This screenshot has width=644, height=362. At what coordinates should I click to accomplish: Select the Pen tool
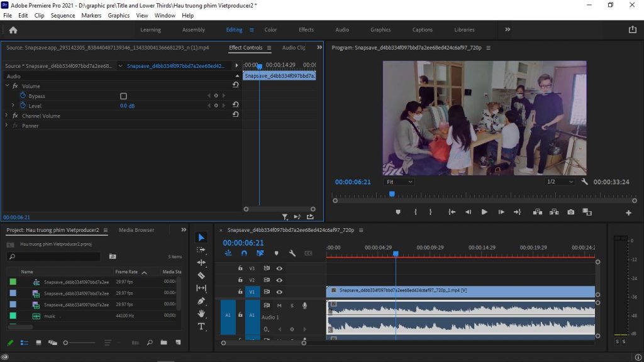coord(201,301)
